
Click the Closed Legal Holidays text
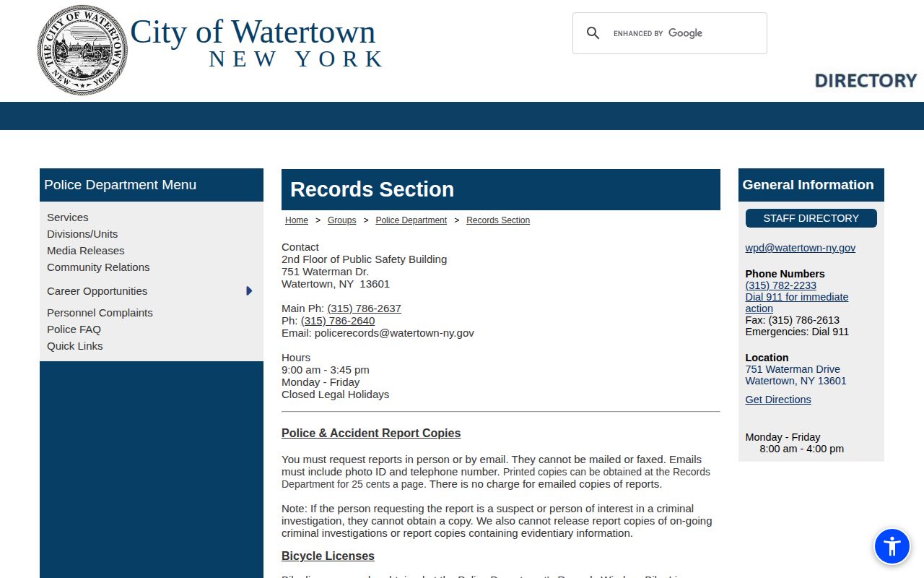point(335,394)
